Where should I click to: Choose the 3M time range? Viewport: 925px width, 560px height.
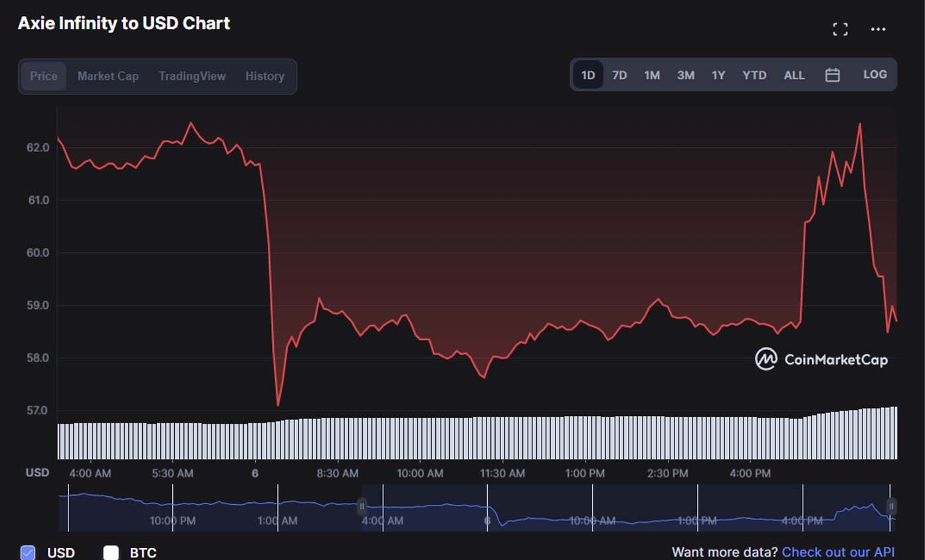point(685,75)
